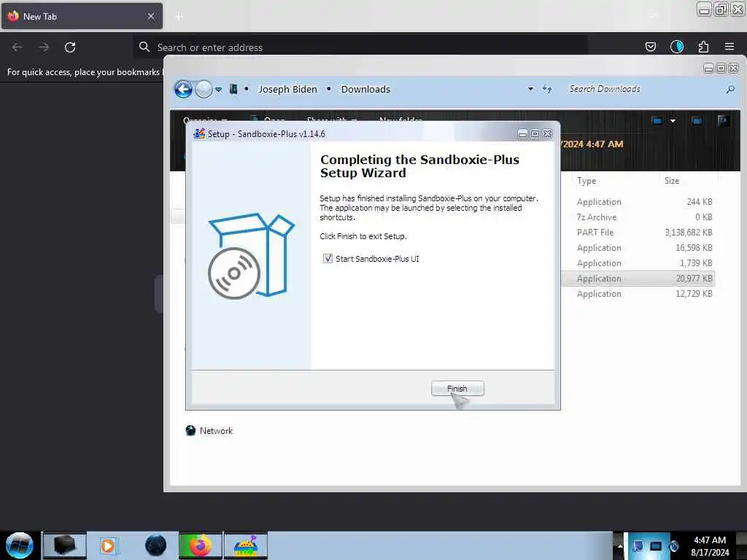Open Firefox extensions puzzle icon
The height and width of the screenshot is (560, 747).
click(703, 47)
